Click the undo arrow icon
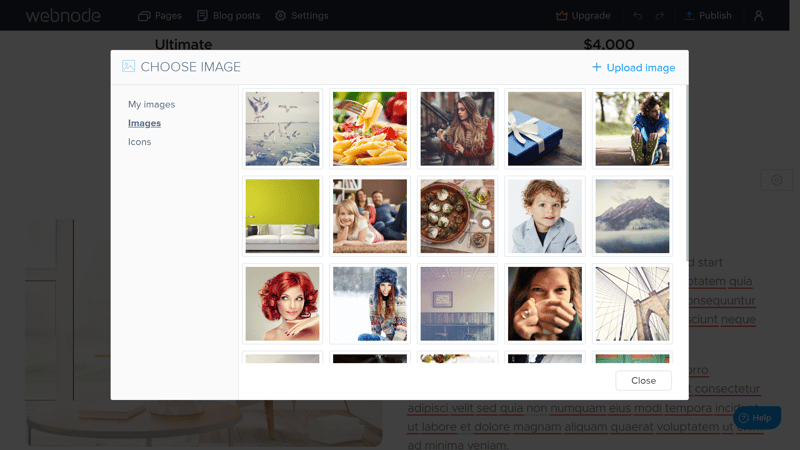This screenshot has width=800, height=450. [x=638, y=16]
